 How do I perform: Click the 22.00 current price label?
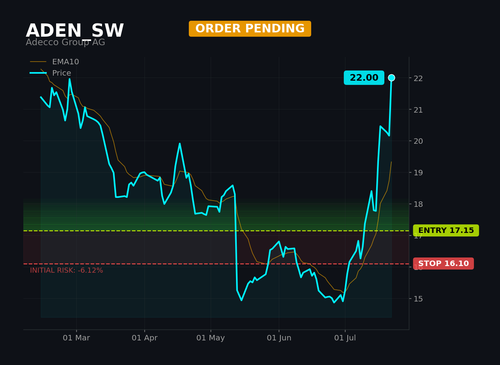(x=364, y=78)
